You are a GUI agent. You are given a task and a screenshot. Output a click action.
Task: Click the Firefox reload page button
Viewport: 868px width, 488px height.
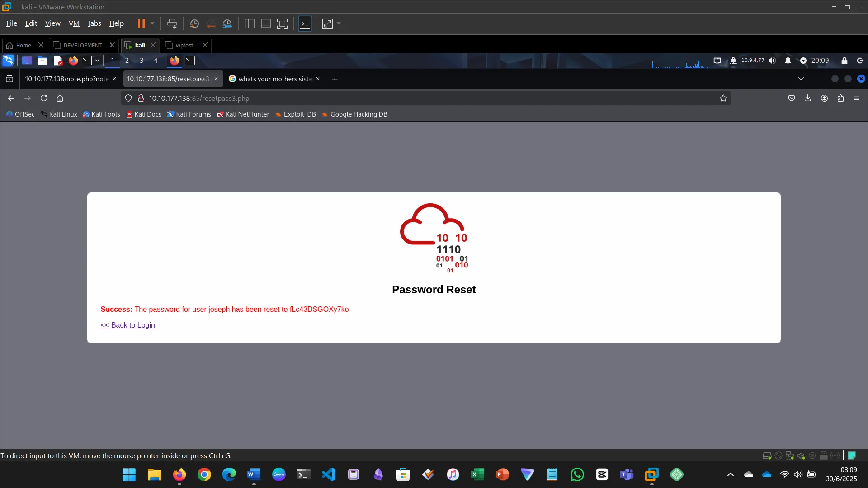[44, 98]
